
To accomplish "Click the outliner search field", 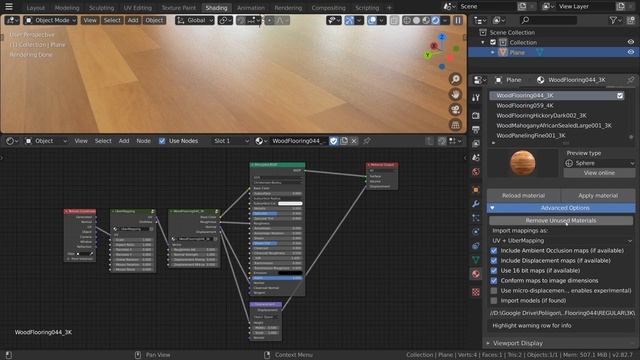I will click(x=548, y=20).
